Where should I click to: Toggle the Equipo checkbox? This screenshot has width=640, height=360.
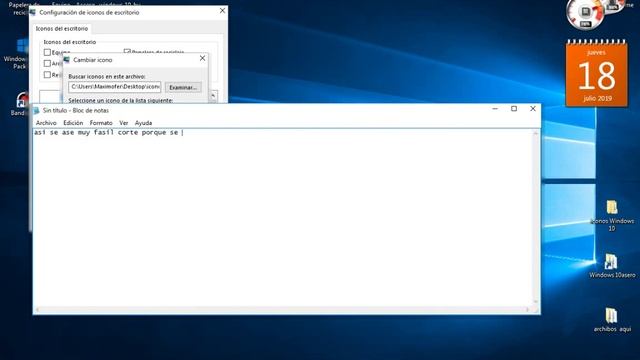tap(47, 52)
